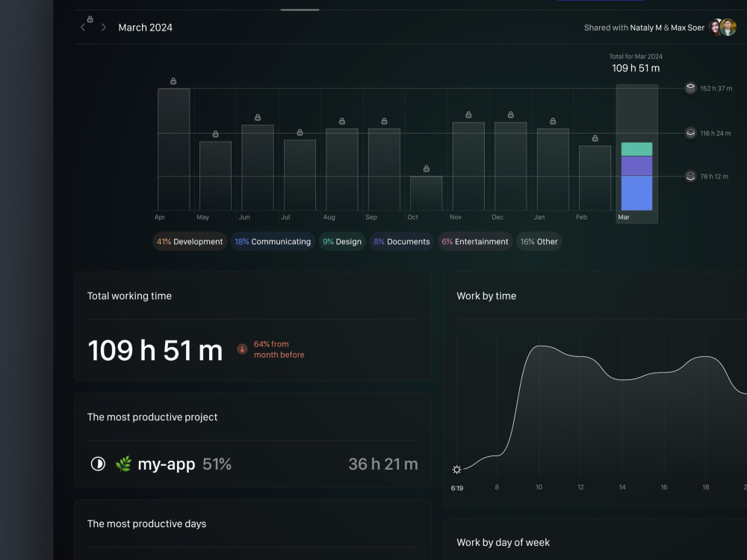Screen dimensions: 747x560
Task: Click the 51% value next to my-app
Action: pos(217,464)
